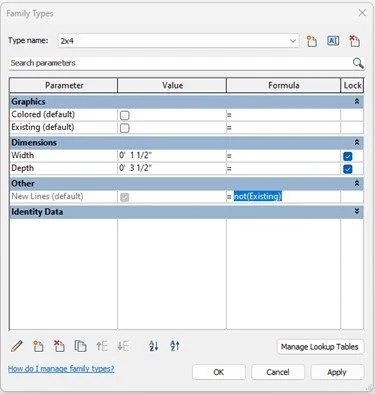Expand the Identity Data group
This screenshot has height=394, width=375.
coord(357,211)
